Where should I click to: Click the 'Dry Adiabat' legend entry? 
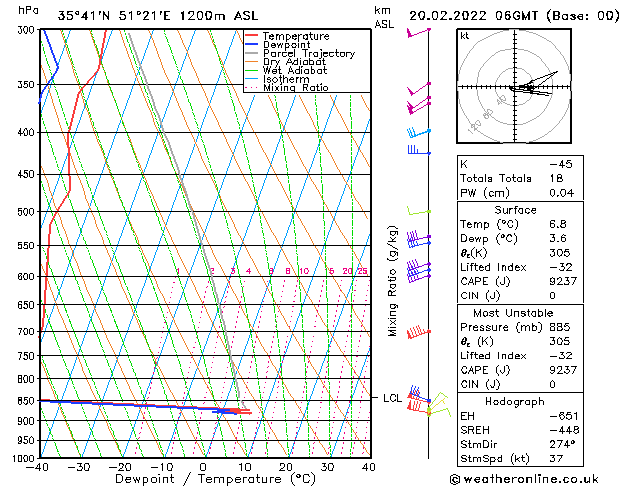click(294, 62)
